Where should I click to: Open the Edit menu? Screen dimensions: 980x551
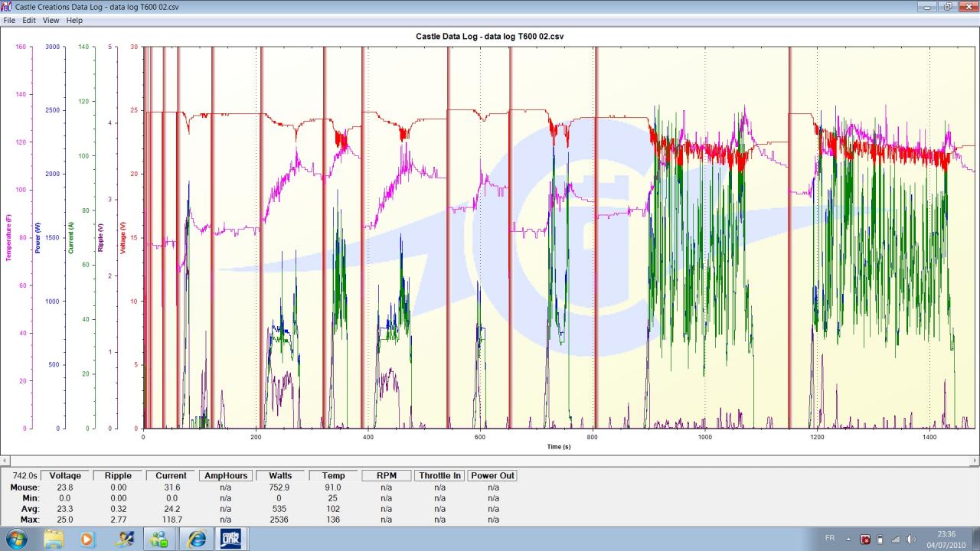29,20
